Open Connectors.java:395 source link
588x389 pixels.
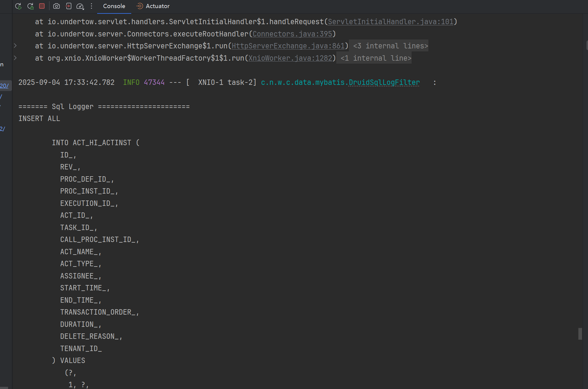[x=292, y=34]
